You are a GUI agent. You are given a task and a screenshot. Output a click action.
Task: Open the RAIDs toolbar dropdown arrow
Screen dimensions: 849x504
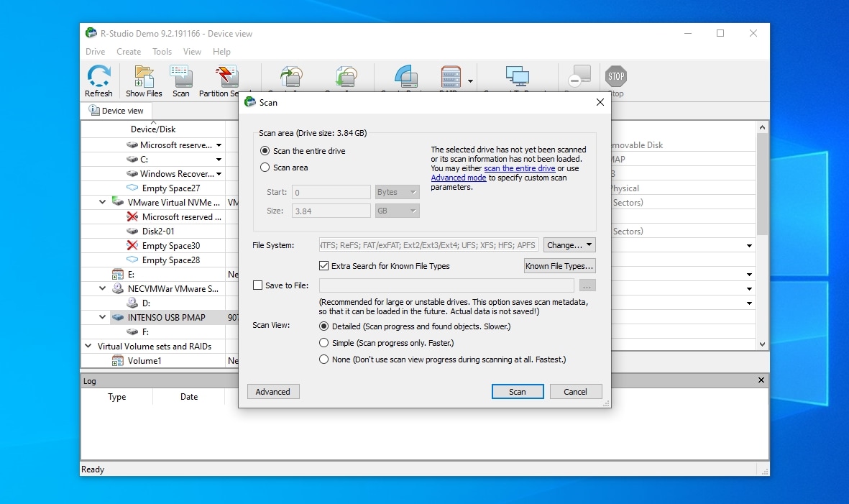(x=470, y=81)
